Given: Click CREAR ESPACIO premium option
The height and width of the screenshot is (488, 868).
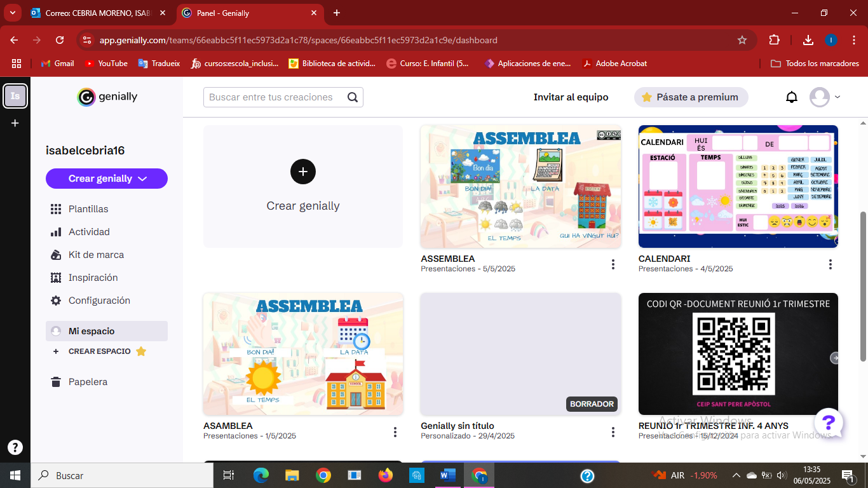Looking at the screenshot, I should (99, 351).
